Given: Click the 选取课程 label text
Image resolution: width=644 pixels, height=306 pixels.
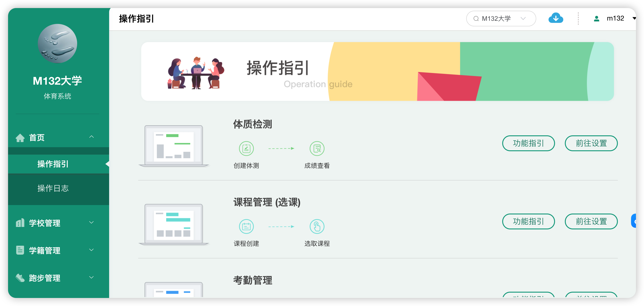Looking at the screenshot, I should pos(317,243).
